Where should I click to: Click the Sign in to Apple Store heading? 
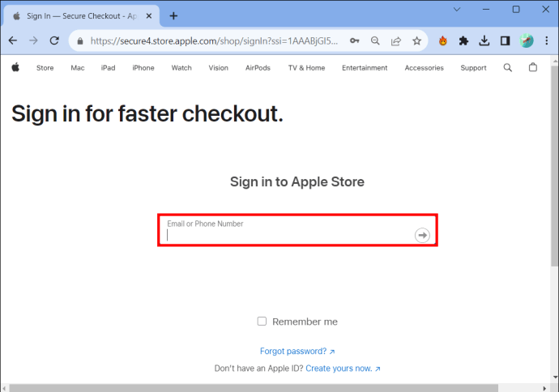297,181
